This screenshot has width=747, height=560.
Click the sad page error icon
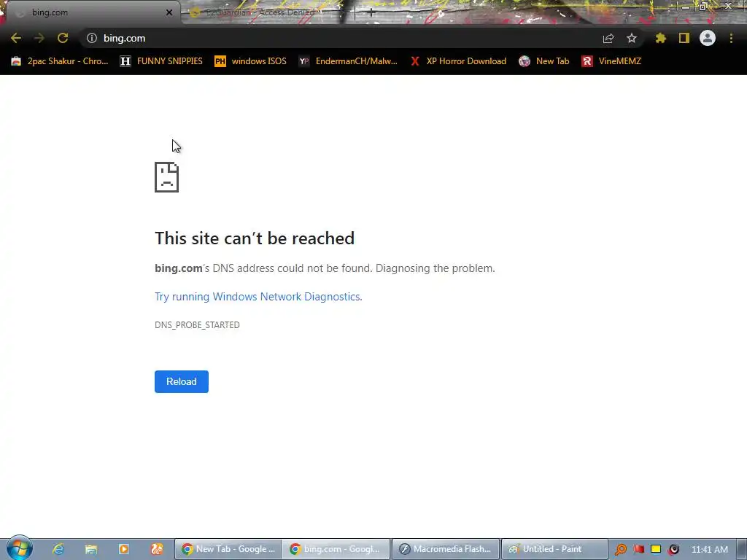click(x=167, y=177)
